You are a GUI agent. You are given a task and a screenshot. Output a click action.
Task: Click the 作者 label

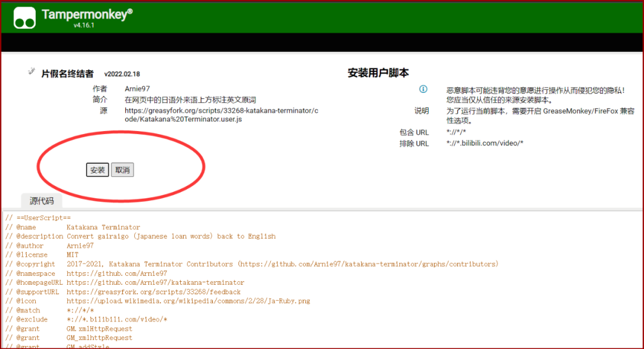pyautogui.click(x=100, y=89)
